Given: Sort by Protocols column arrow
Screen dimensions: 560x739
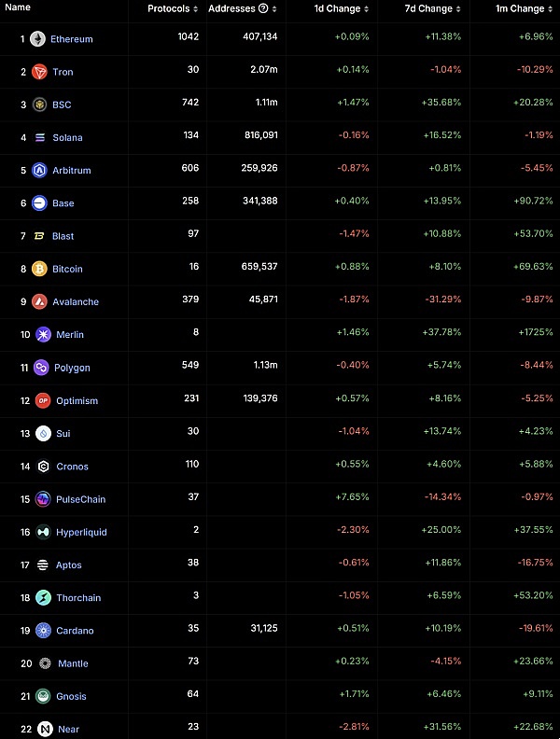Looking at the screenshot, I should pos(196,8).
